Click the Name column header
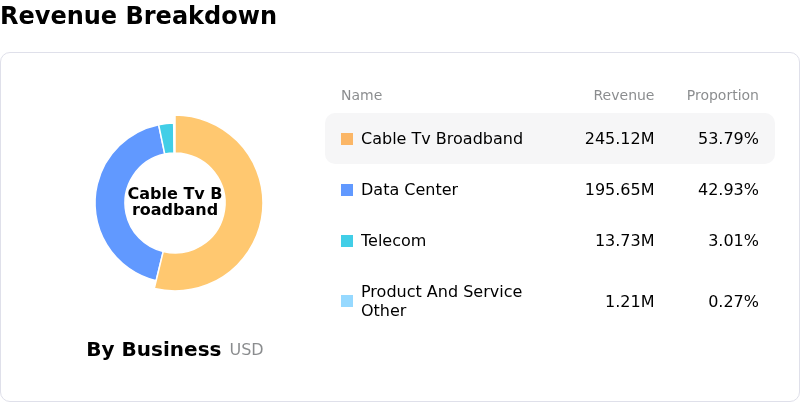The width and height of the screenshot is (800, 402). click(x=361, y=96)
